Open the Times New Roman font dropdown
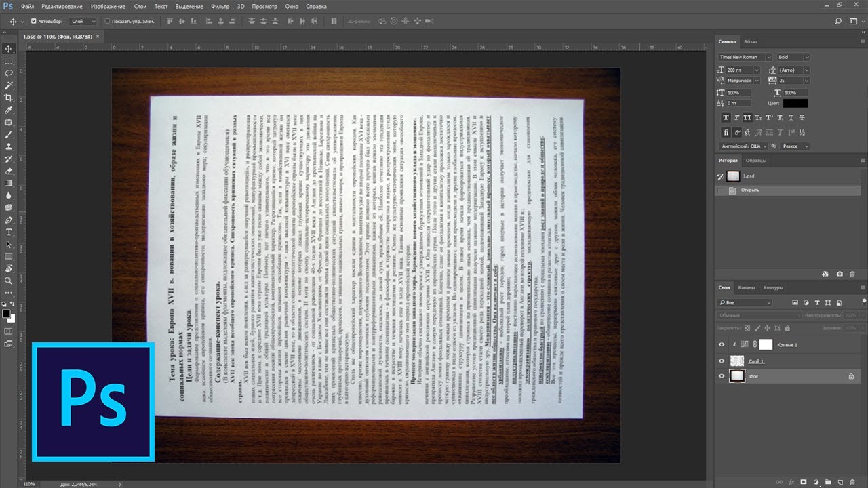 [746, 58]
